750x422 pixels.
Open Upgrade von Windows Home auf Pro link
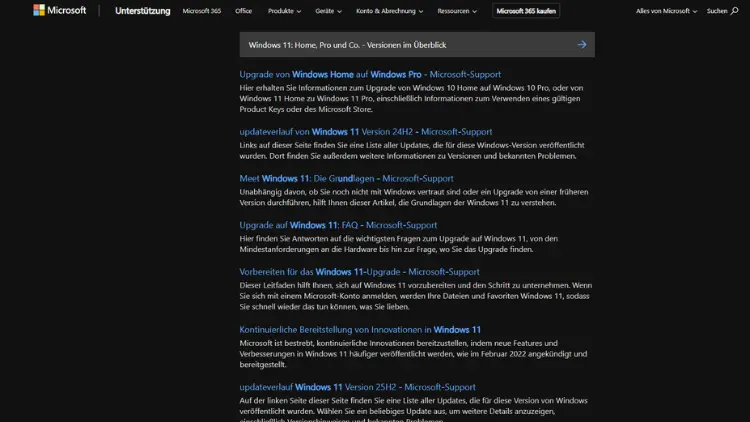click(x=370, y=74)
